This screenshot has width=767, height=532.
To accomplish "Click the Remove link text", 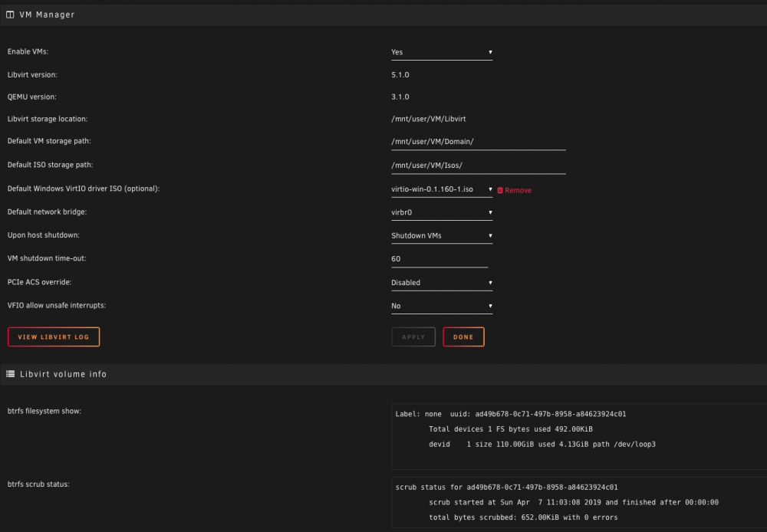I will coord(518,191).
